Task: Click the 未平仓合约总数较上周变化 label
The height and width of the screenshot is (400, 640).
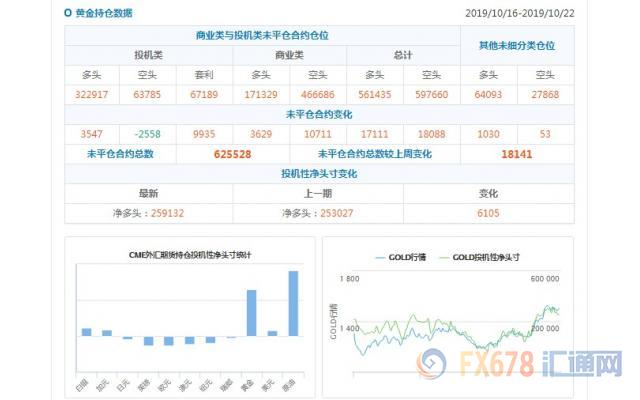Action: pyautogui.click(x=375, y=154)
